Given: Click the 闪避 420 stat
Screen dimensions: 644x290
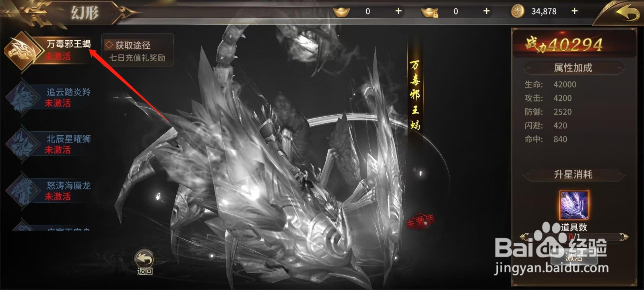Looking at the screenshot, I should 546,126.
